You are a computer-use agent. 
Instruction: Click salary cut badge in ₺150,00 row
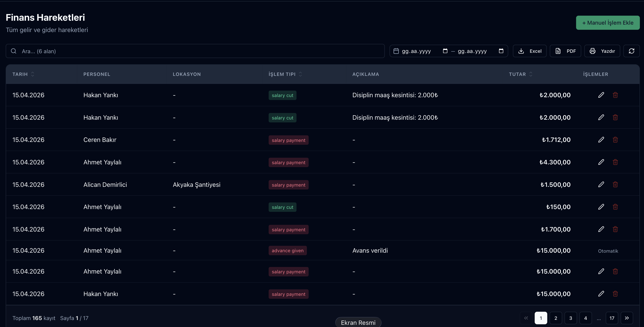pyautogui.click(x=283, y=207)
